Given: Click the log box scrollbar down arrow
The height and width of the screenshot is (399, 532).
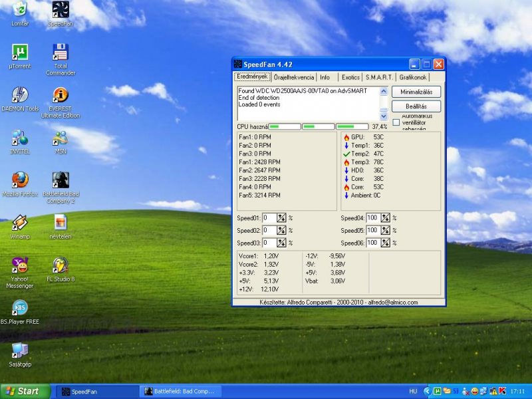Looking at the screenshot, I should tap(384, 116).
